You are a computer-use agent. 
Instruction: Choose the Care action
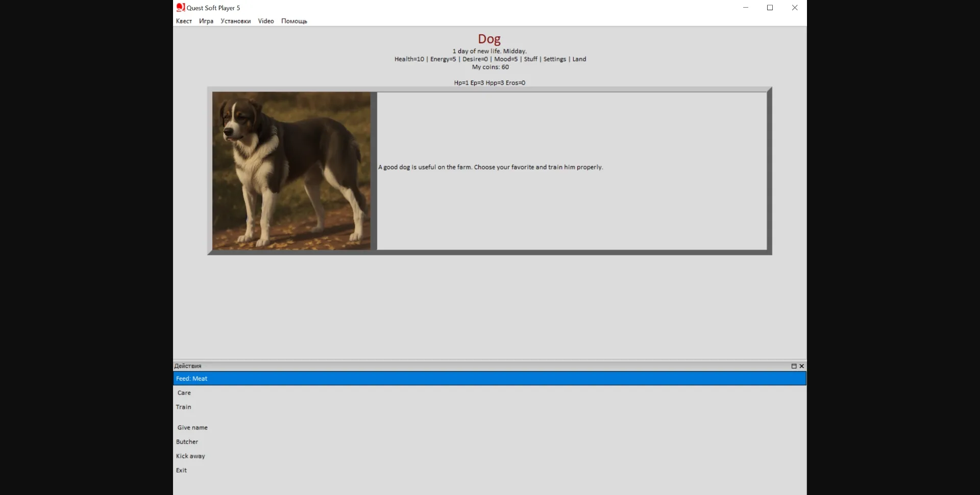tap(184, 393)
